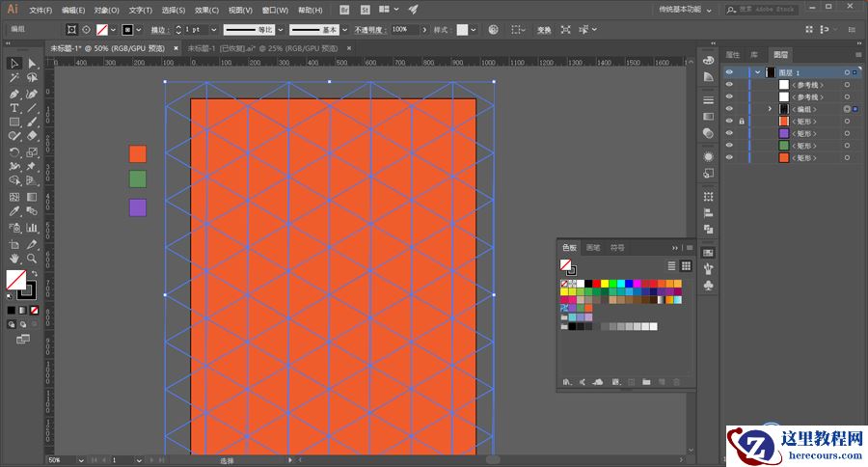Open the stroke weight dropdown
The image size is (868, 467).
(x=214, y=29)
